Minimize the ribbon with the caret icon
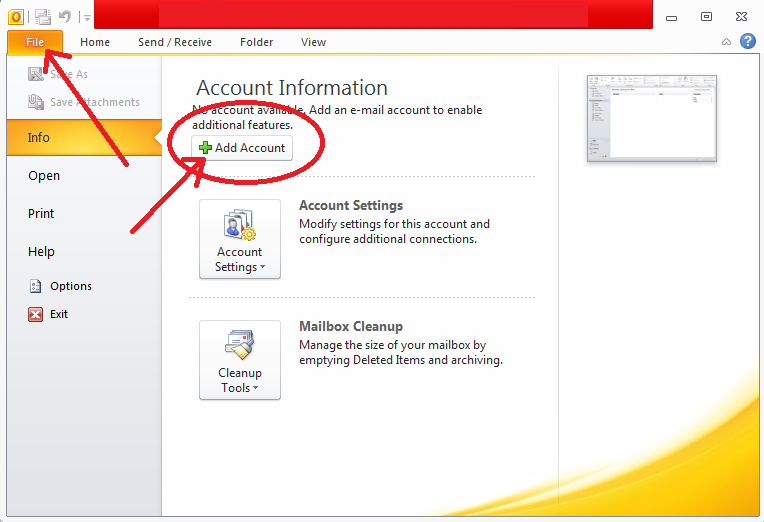This screenshot has height=522, width=764. click(726, 42)
